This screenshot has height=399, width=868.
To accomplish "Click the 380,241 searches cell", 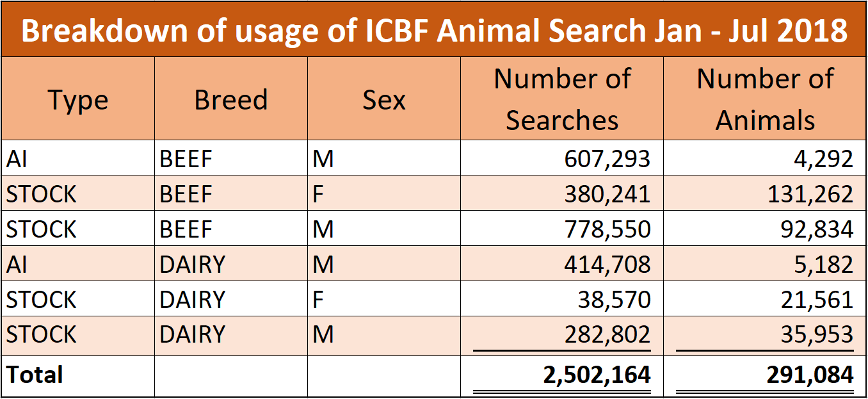I will click(x=562, y=193).
